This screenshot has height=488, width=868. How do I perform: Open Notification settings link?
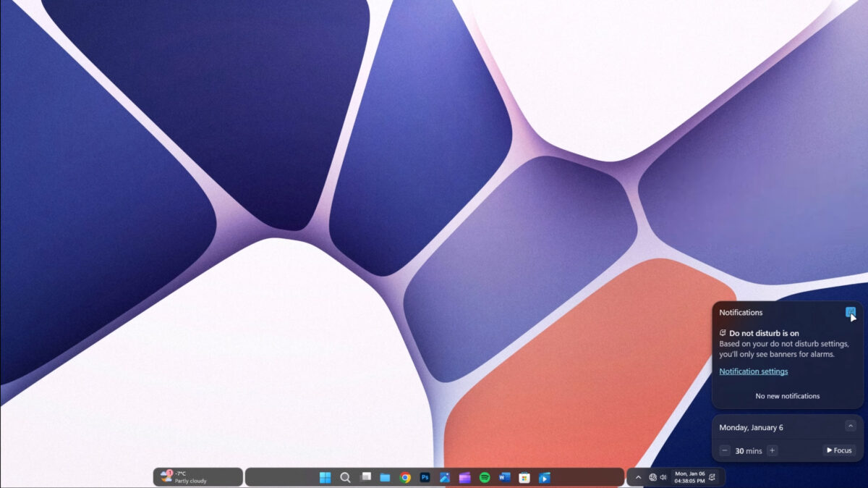pyautogui.click(x=754, y=371)
